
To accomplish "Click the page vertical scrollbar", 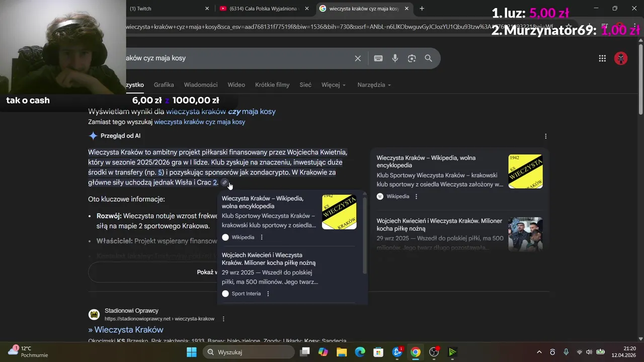I will (x=640, y=80).
